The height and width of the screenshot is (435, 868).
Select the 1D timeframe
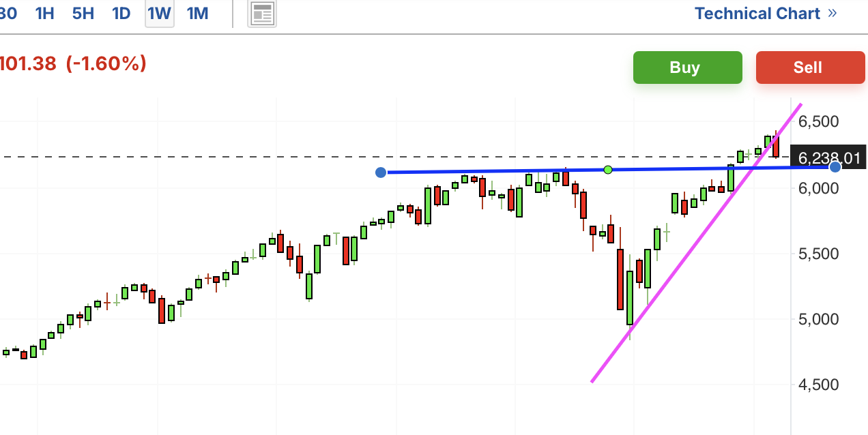point(121,13)
